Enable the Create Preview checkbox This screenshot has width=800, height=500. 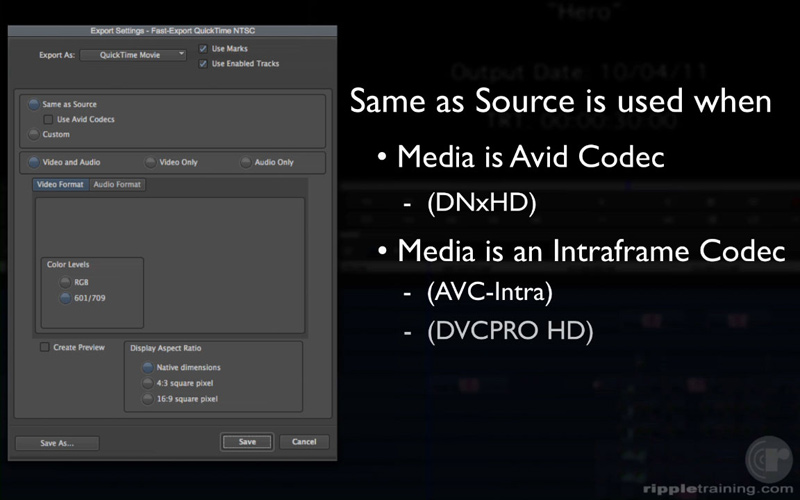click(x=44, y=347)
